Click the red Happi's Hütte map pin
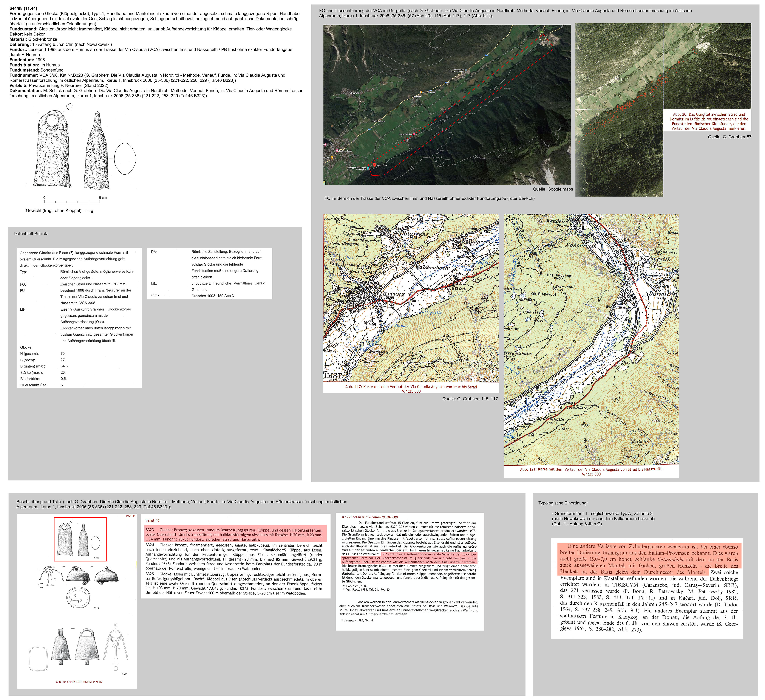Viewport: 765px width, 700px height. point(375,165)
